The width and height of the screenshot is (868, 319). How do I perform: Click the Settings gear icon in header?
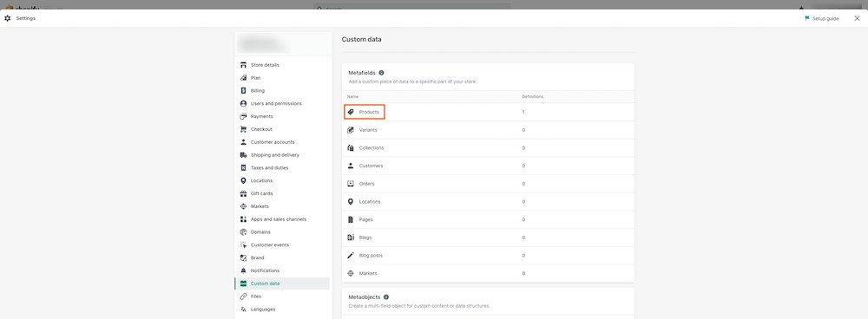[7, 18]
